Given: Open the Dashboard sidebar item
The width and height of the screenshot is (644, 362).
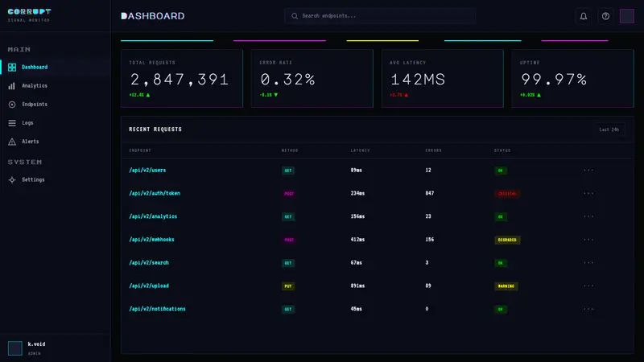Looking at the screenshot, I should tap(55, 67).
